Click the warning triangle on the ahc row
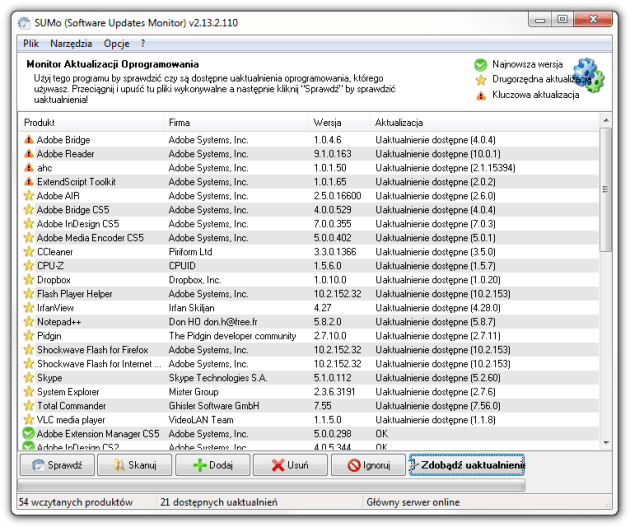The image size is (630, 527). point(29,168)
